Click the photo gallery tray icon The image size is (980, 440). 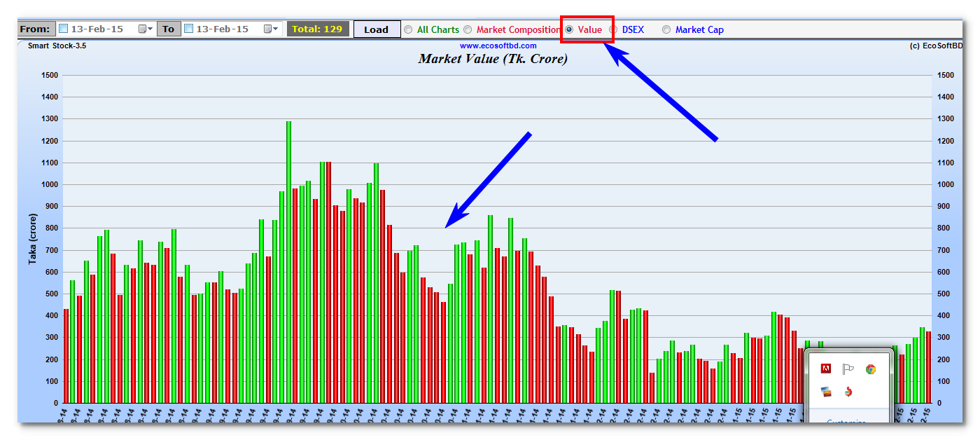[x=825, y=392]
